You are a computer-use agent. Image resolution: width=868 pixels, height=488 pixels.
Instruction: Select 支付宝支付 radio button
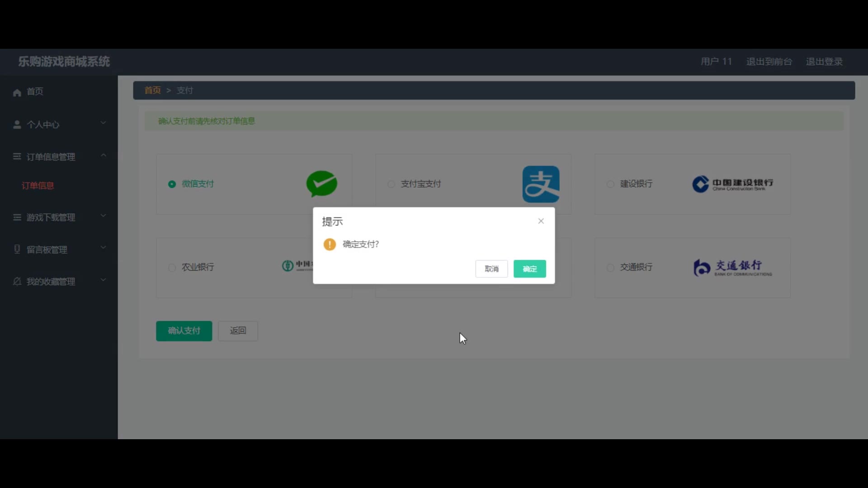391,184
